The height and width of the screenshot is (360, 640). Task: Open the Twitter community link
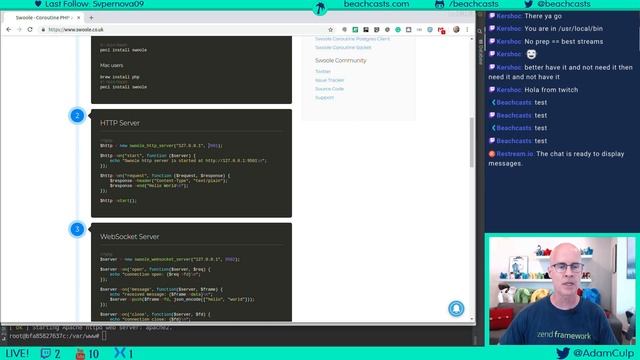point(322,71)
